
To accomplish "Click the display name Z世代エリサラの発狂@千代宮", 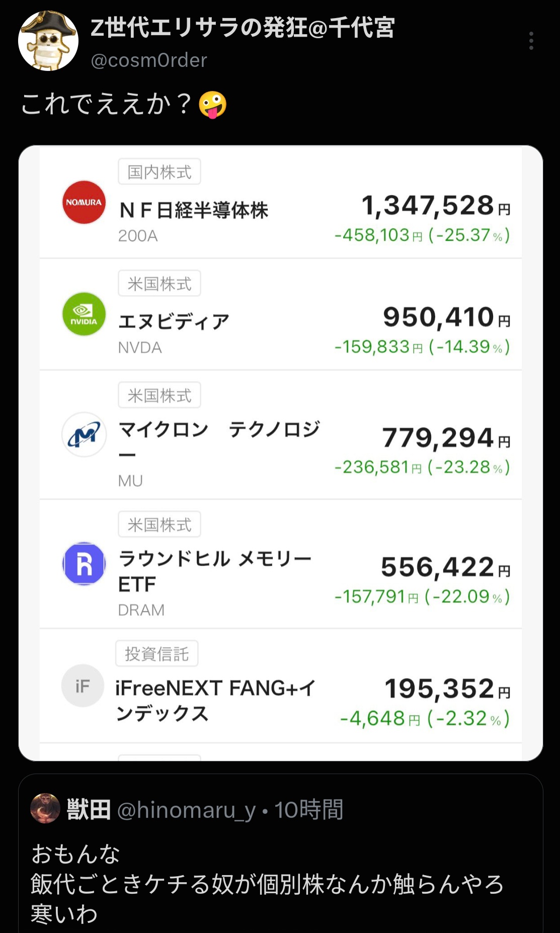I will coord(243,28).
